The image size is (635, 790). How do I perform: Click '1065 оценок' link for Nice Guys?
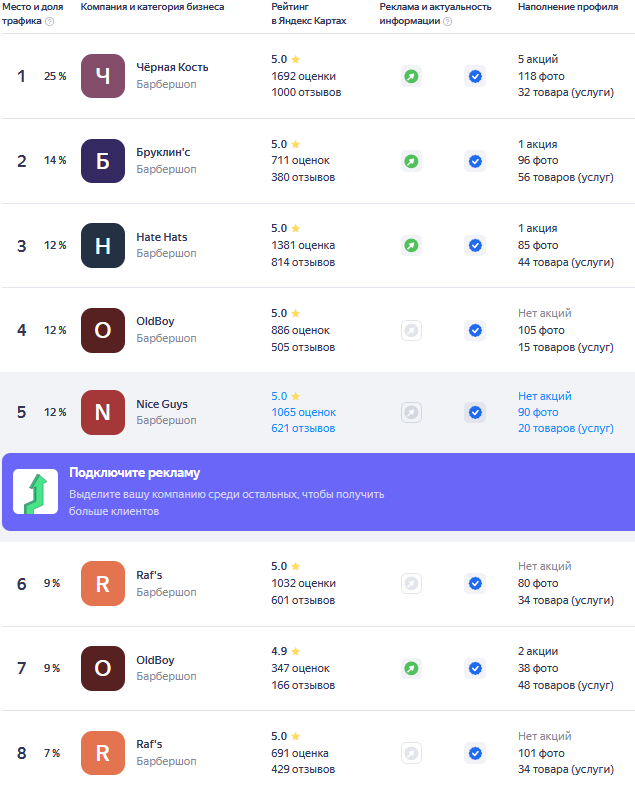coord(304,412)
